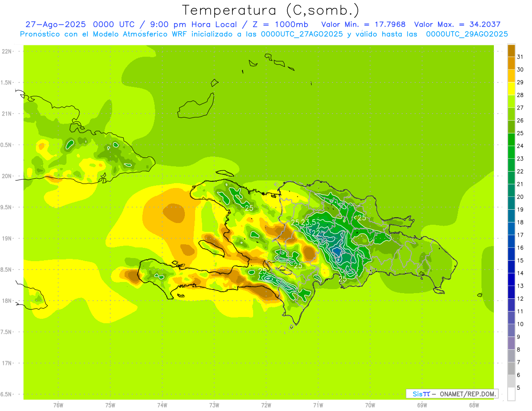Select legend swatch between 26 and 27
This screenshot has height=411, width=532.
(x=511, y=114)
